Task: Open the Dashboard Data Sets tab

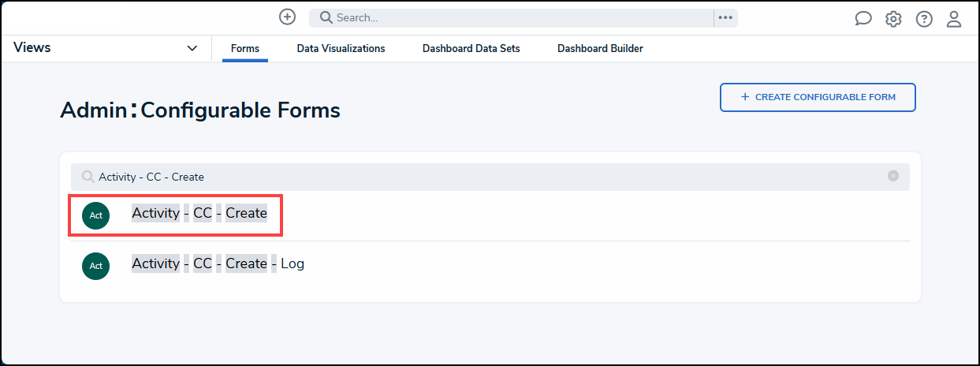Action: (471, 49)
